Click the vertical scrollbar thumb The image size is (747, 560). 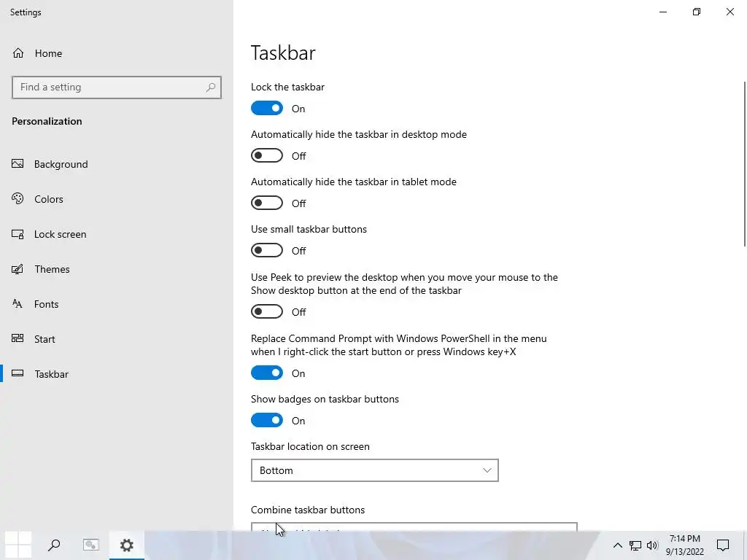745,164
